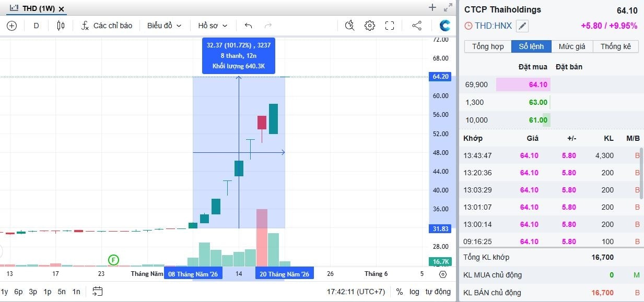Change the candlestick chart type icon
The image size is (644, 302).
[x=61, y=26]
